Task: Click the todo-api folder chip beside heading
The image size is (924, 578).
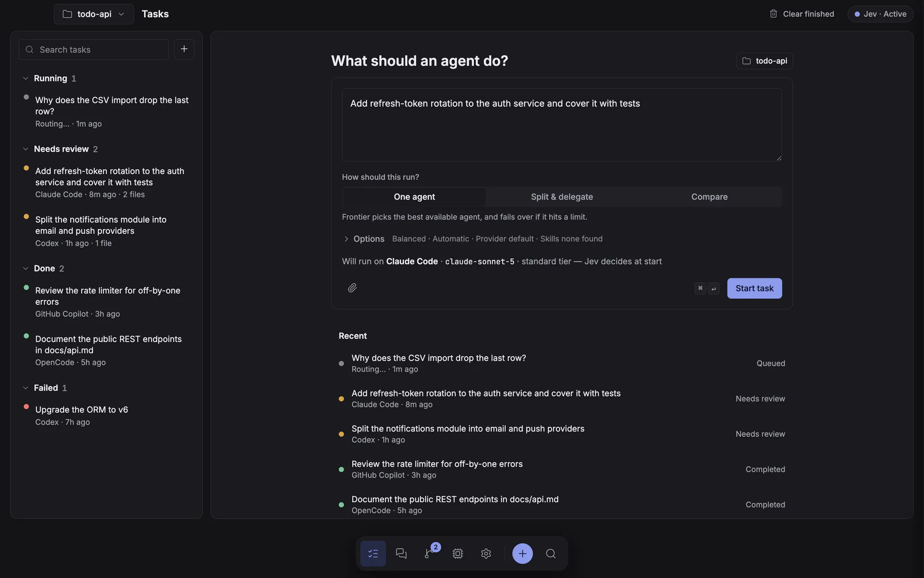Action: click(764, 61)
